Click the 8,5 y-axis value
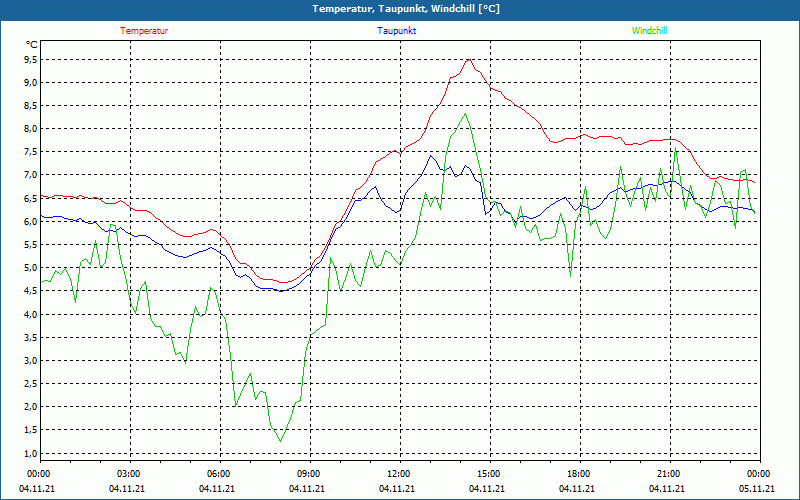 click(31, 106)
